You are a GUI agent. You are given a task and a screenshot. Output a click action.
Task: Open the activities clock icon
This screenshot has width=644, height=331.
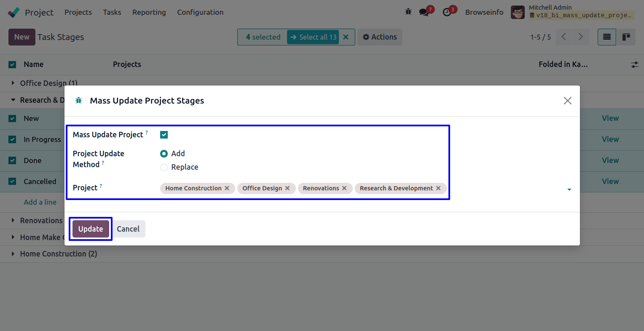click(447, 12)
